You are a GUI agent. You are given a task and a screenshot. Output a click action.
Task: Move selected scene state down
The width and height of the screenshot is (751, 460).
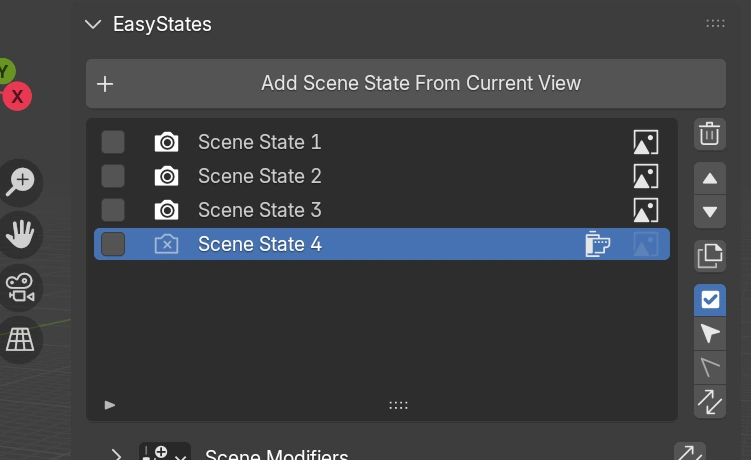tap(709, 212)
